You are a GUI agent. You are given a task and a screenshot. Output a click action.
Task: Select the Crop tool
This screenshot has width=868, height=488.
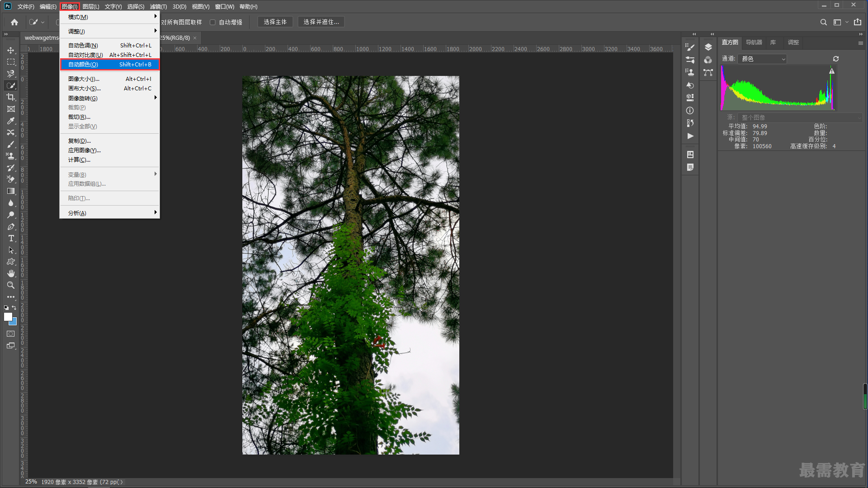[11, 97]
